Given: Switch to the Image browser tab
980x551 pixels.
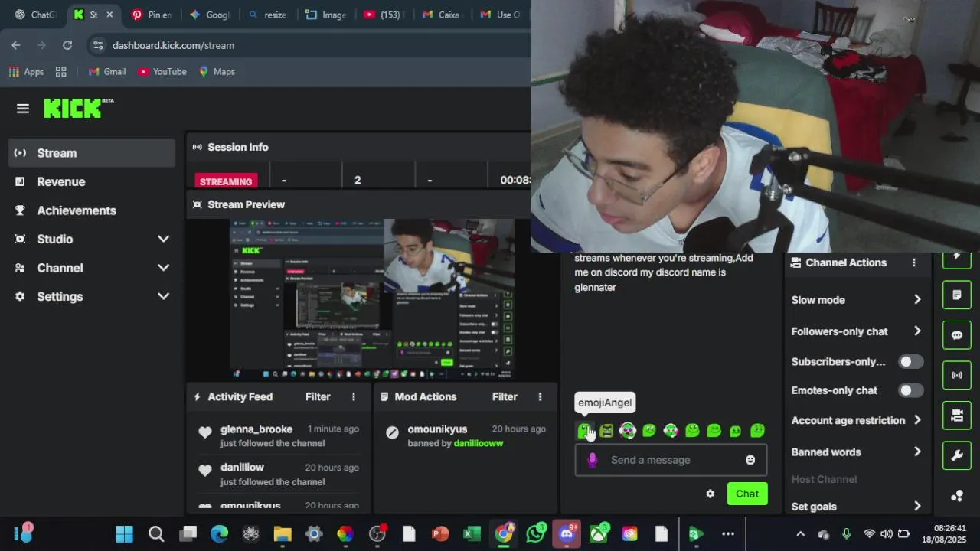Looking at the screenshot, I should [x=325, y=15].
